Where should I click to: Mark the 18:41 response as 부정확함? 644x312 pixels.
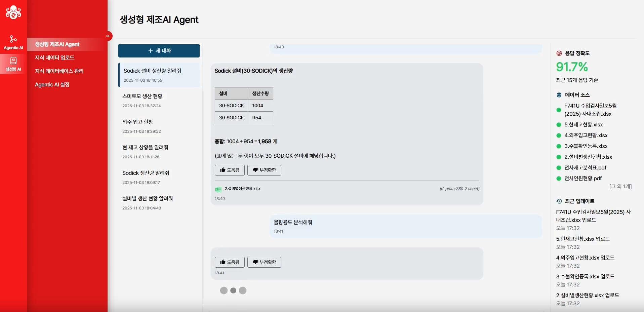[264, 262]
